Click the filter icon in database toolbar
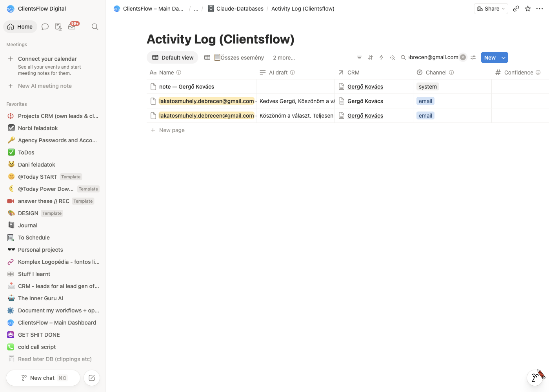Screen dimensions: 549x392 359,58
